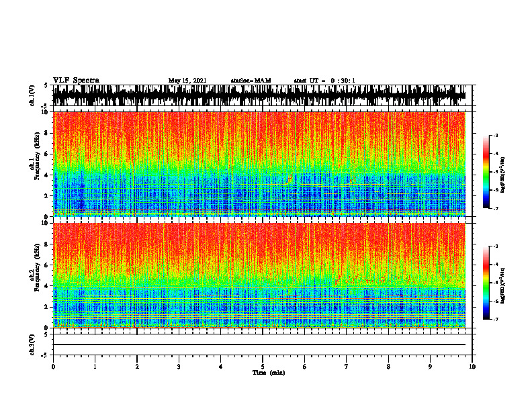Image resolution: width=532 pixels, height=411 pixels.
Task: Click the "5" tick label of ch.1(V) axis
Action: [x=46, y=85]
